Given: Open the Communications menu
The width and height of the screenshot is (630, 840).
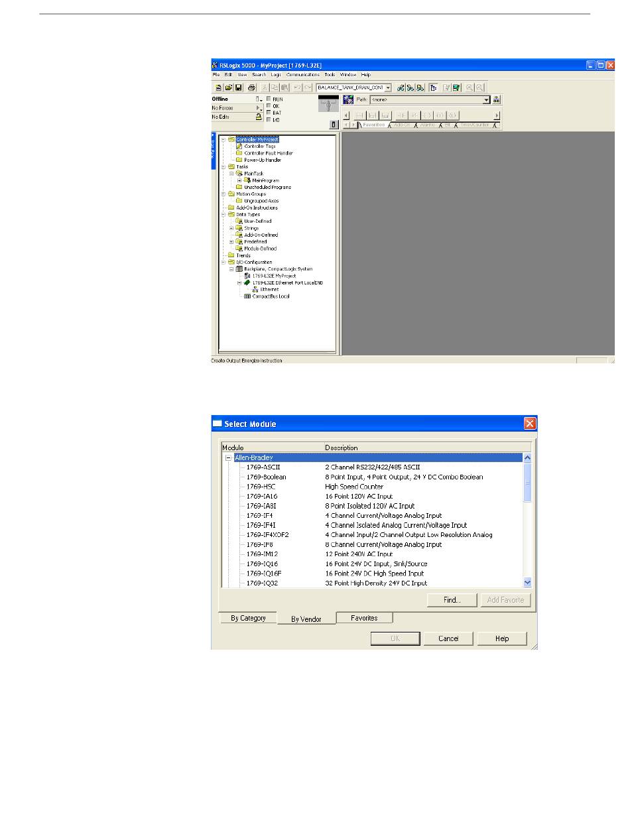Looking at the screenshot, I should click(303, 75).
